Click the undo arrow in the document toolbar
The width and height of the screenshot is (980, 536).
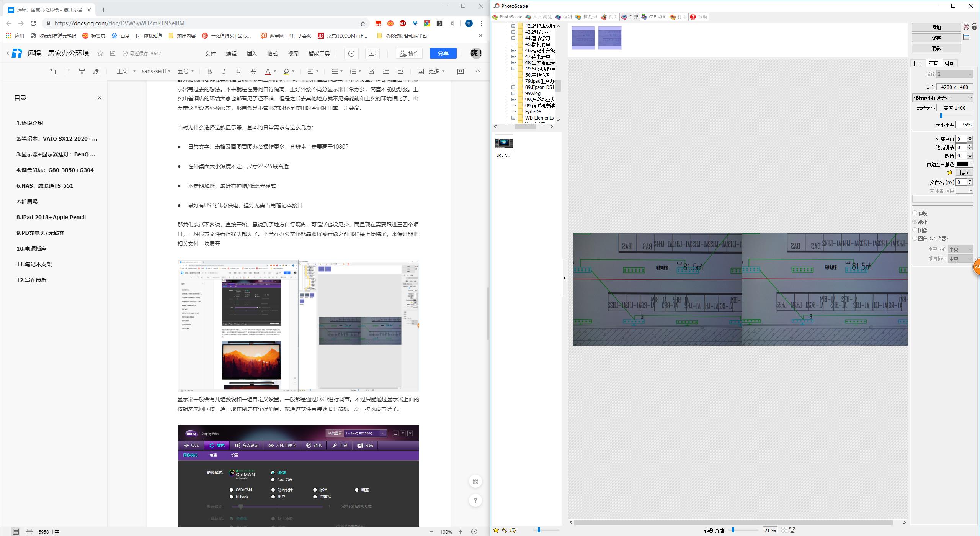tap(53, 71)
